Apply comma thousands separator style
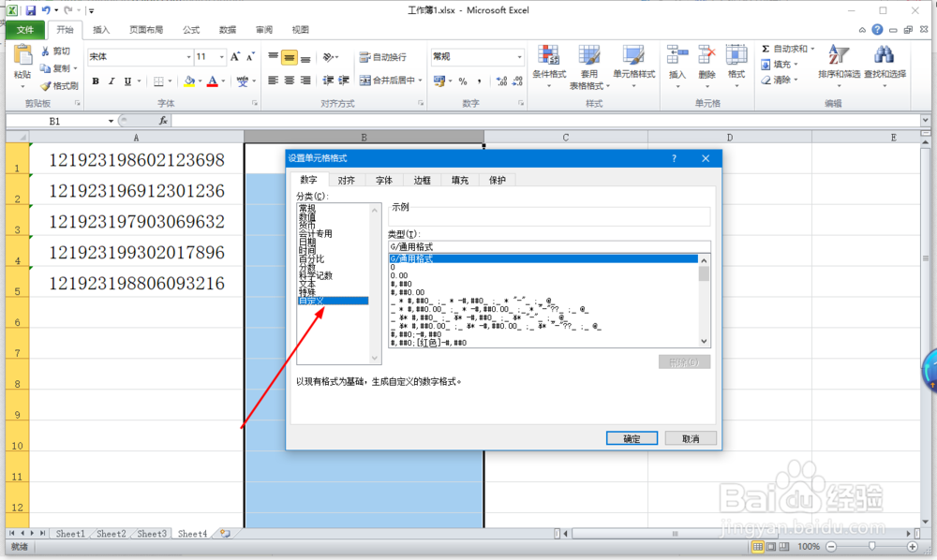Screen dimensions: 937x560 pos(479,81)
